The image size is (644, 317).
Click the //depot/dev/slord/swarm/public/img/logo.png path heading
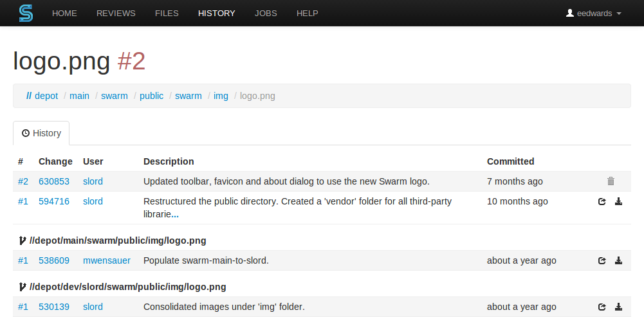click(128, 287)
